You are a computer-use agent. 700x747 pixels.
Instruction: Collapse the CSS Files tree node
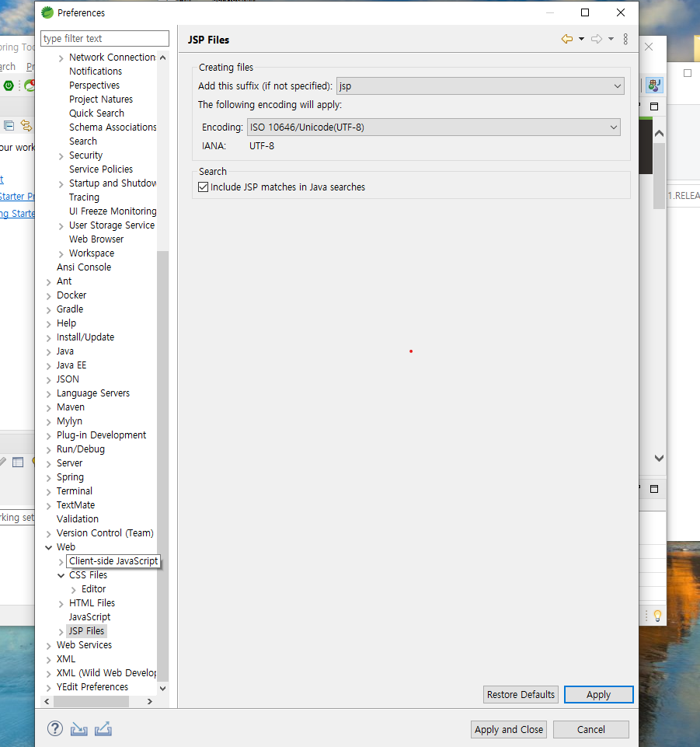click(61, 575)
